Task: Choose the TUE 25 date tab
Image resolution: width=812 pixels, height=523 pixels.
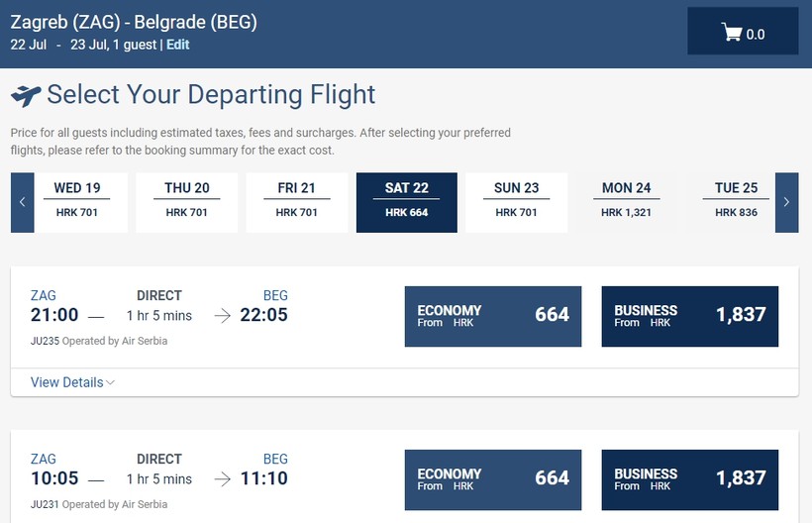Action: [x=736, y=202]
